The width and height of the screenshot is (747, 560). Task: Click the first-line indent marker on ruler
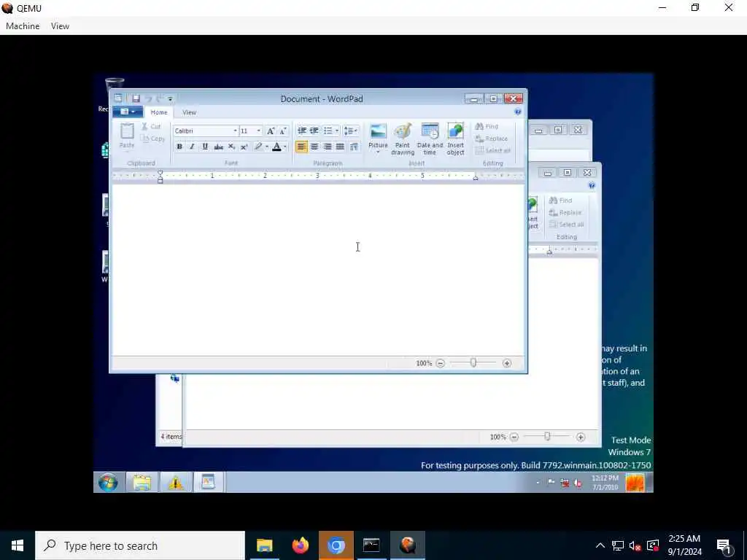(x=160, y=174)
